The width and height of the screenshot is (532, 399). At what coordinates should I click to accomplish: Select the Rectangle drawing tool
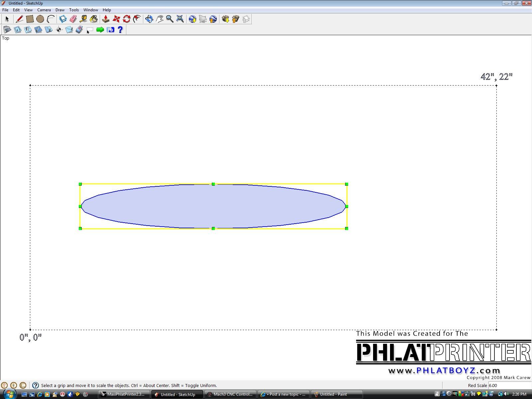click(x=30, y=19)
